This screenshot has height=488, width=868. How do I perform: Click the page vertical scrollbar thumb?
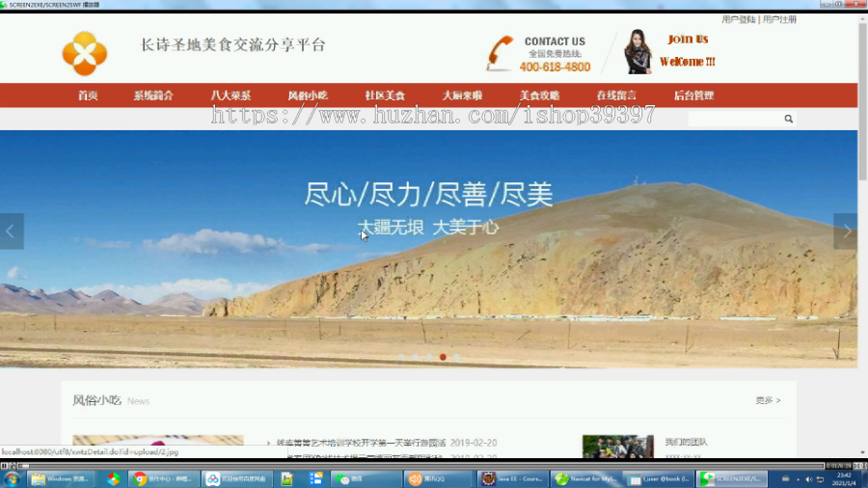tap(862, 102)
